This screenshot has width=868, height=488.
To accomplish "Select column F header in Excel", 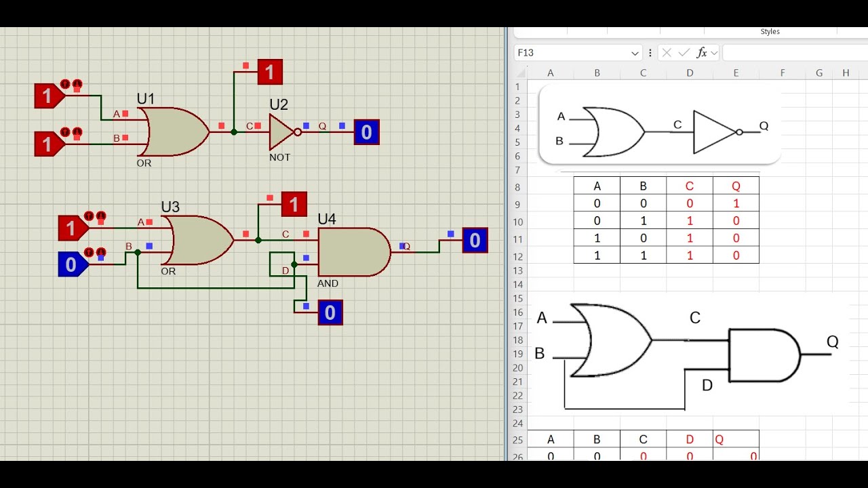I will (x=783, y=73).
